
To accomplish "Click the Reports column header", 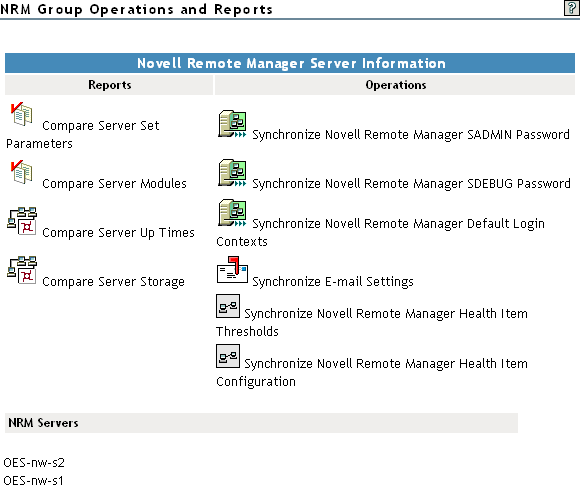I will pos(109,85).
